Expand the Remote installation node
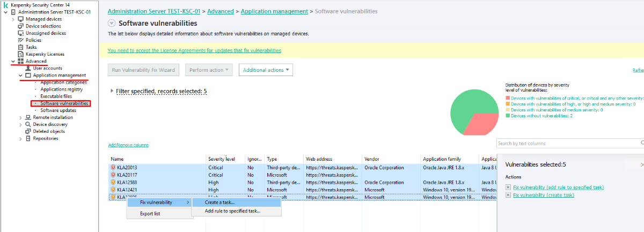 coord(21,117)
